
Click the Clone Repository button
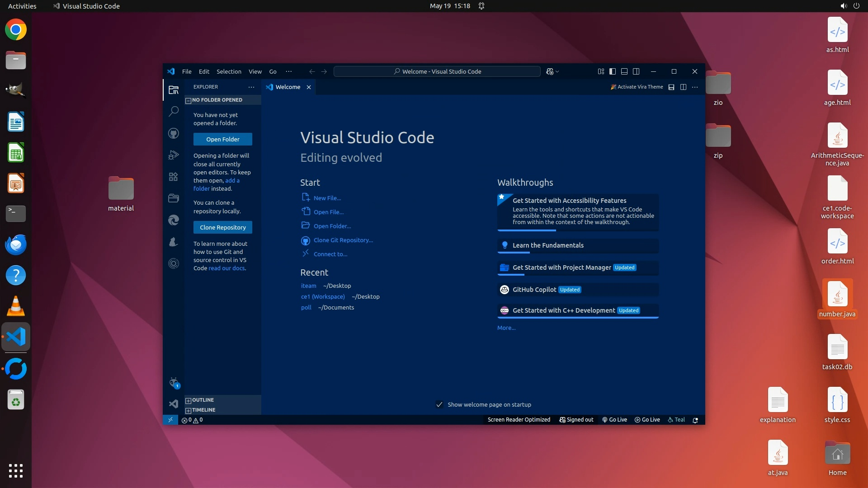pos(223,227)
